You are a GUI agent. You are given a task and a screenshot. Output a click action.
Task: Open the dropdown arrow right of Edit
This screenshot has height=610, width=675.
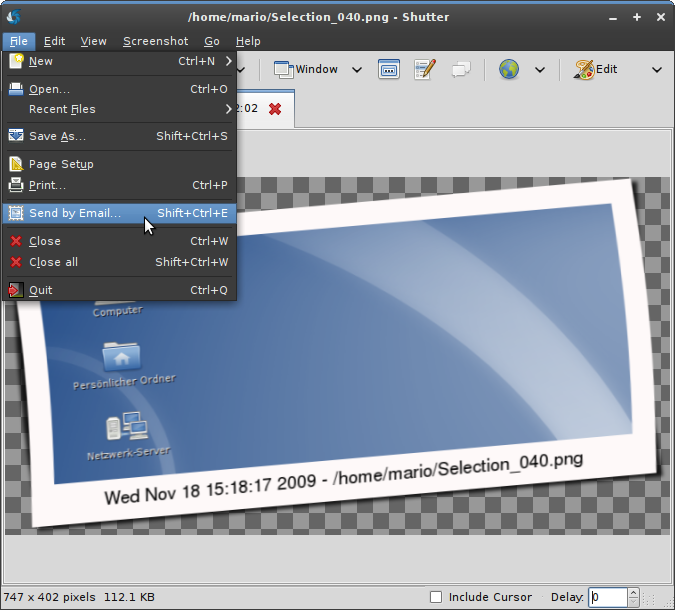pyautogui.click(x=657, y=69)
